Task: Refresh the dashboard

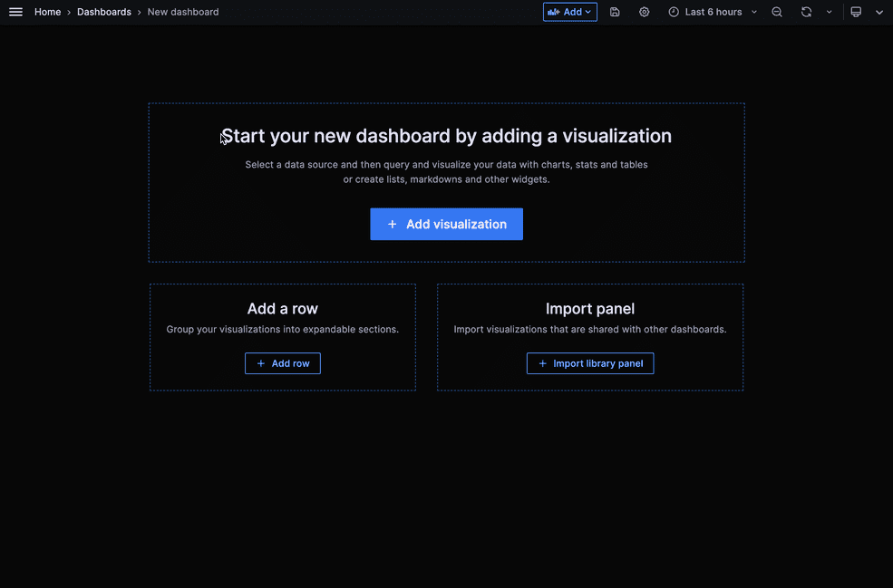Action: pos(807,12)
